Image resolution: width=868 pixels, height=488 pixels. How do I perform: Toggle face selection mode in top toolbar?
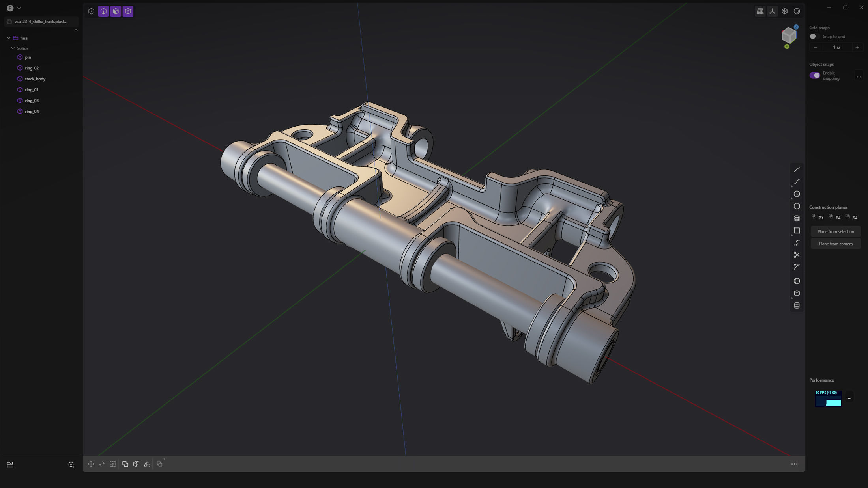tap(116, 11)
